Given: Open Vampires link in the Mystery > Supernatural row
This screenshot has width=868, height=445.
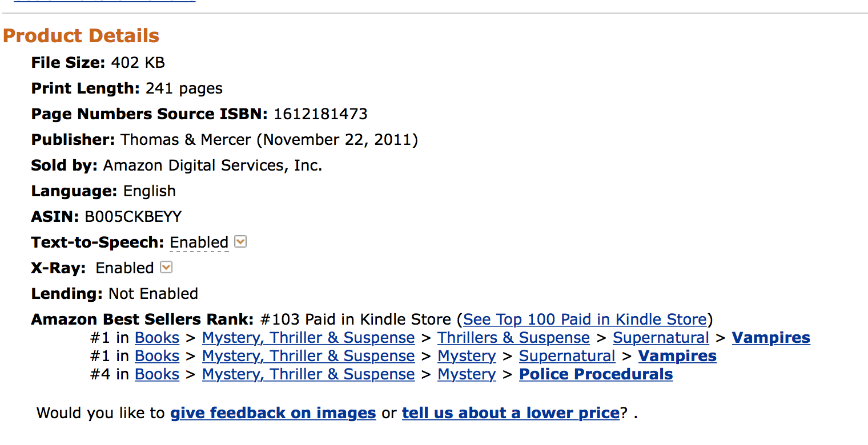Looking at the screenshot, I should click(677, 356).
